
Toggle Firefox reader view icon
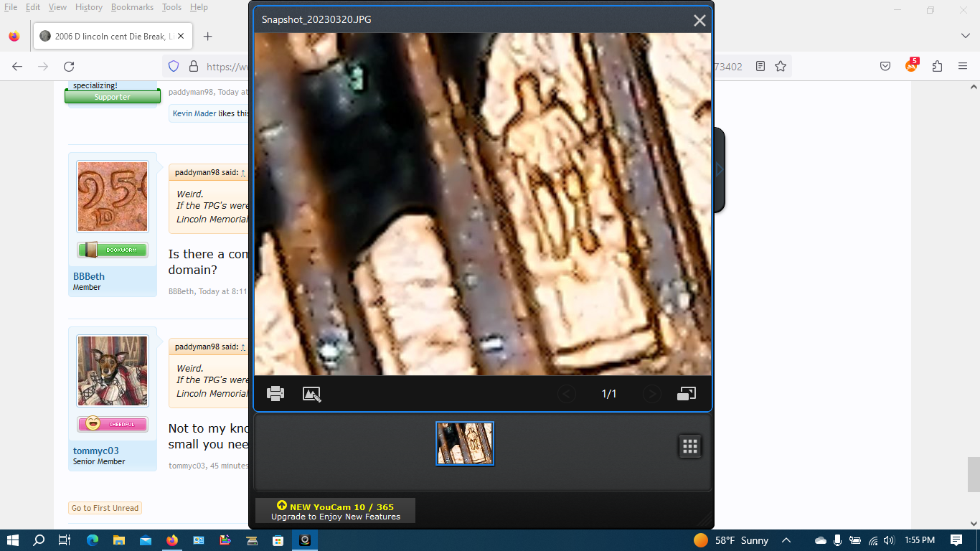tap(760, 66)
